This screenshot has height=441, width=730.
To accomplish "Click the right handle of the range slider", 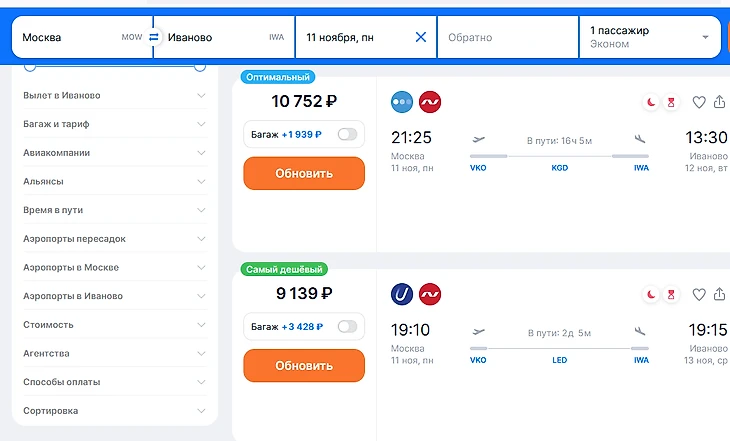I will 200,66.
